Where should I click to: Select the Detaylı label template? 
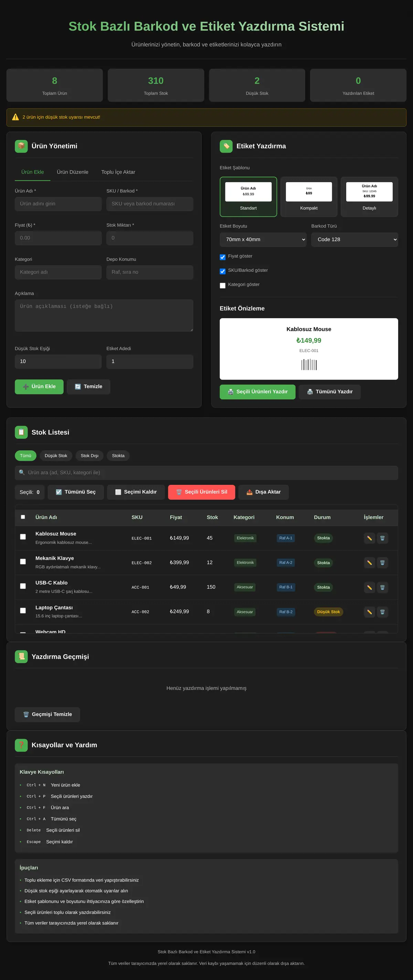tap(369, 197)
